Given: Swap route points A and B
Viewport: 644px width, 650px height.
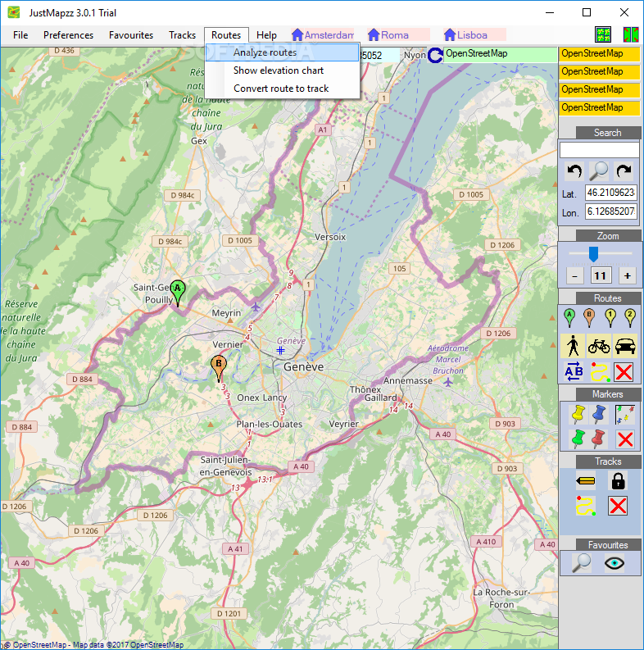Looking at the screenshot, I should tap(574, 371).
